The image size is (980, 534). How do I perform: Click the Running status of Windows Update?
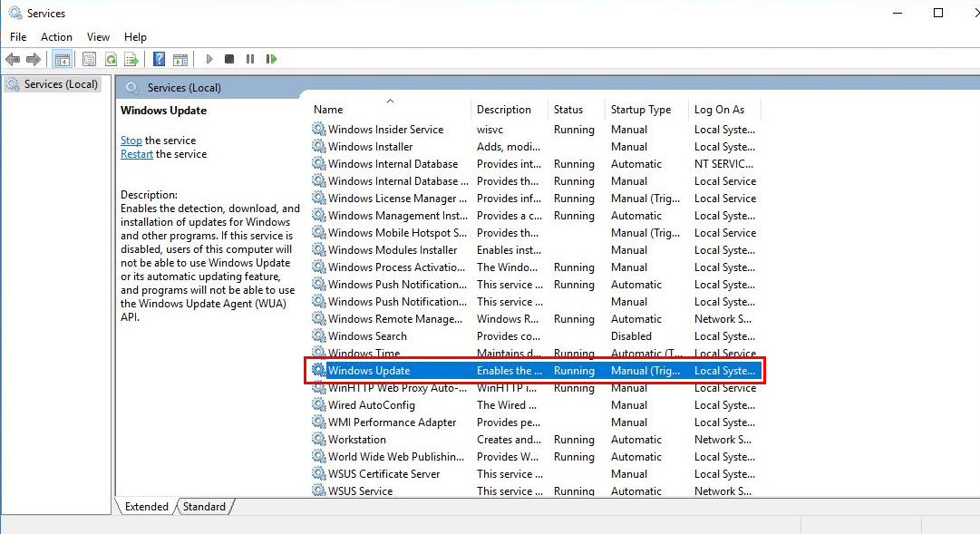click(x=574, y=370)
